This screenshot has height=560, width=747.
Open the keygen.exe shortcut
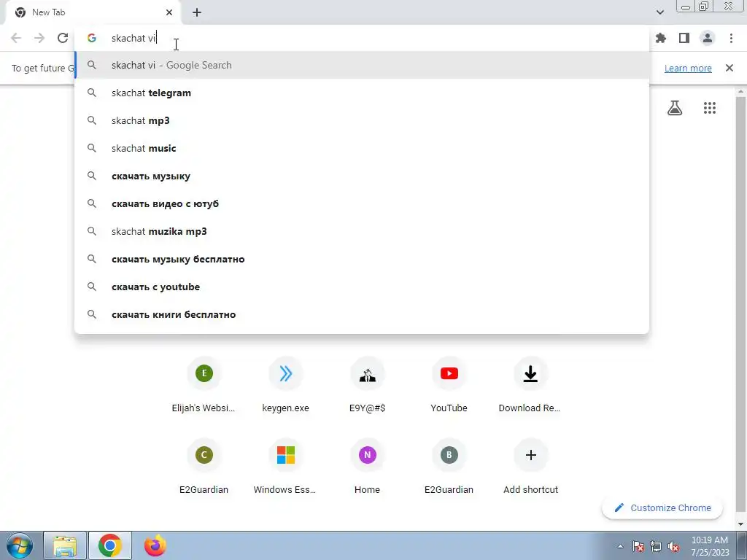(285, 385)
